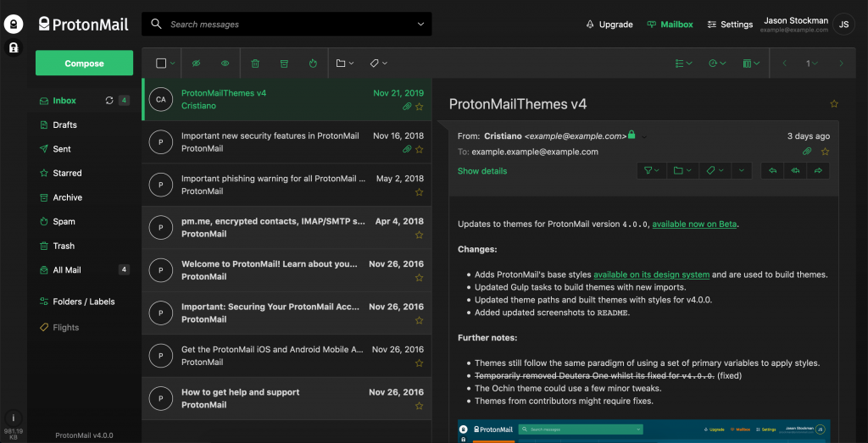Star the pm.me encrypted contacts email
This screenshot has height=443, width=868.
(x=419, y=235)
